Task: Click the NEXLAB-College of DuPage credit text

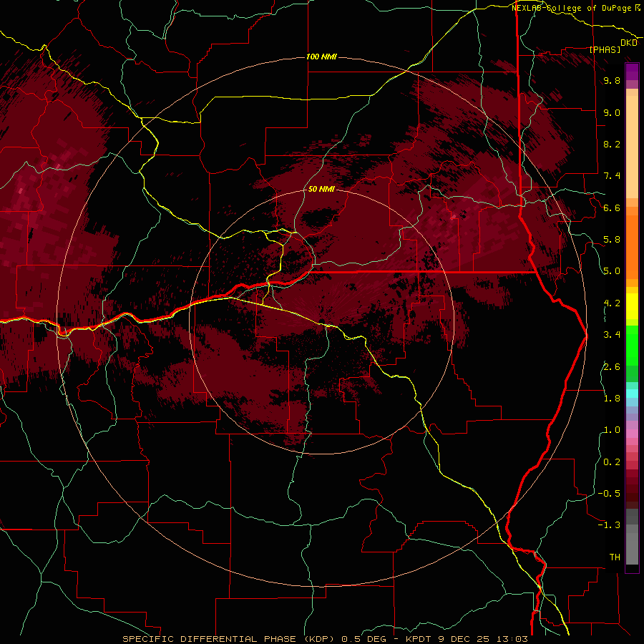Action: pyautogui.click(x=572, y=8)
